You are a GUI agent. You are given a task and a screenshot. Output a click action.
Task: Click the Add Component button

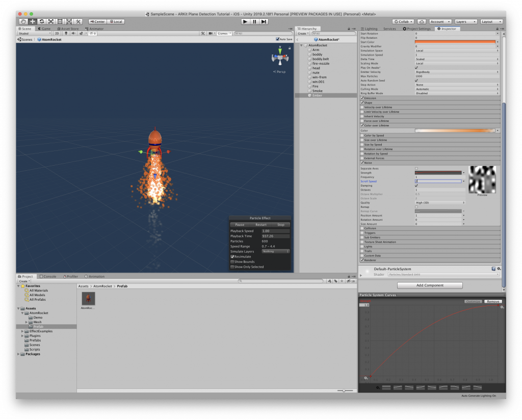[430, 285]
